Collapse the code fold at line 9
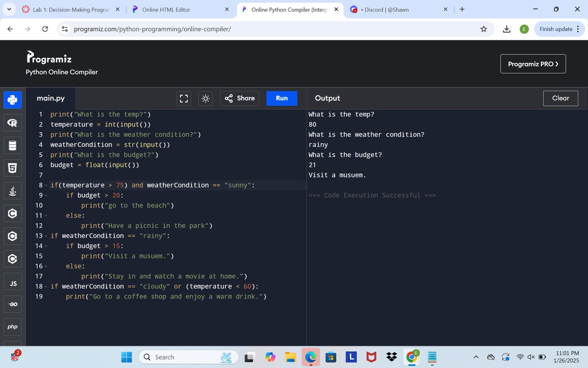The height and width of the screenshot is (368, 588). point(46,196)
